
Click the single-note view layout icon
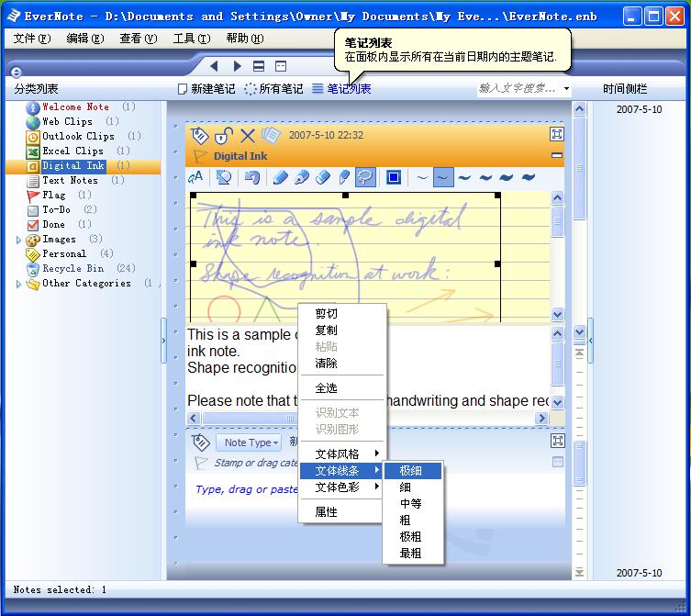(281, 66)
